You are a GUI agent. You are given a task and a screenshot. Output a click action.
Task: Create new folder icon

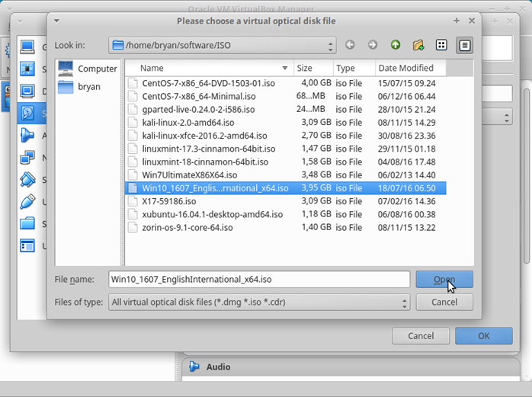418,45
